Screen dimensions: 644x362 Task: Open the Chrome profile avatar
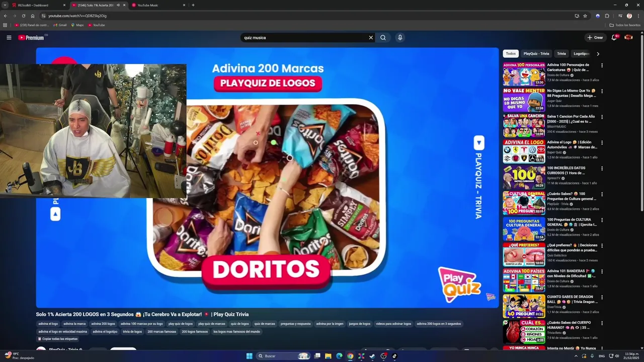(x=629, y=16)
